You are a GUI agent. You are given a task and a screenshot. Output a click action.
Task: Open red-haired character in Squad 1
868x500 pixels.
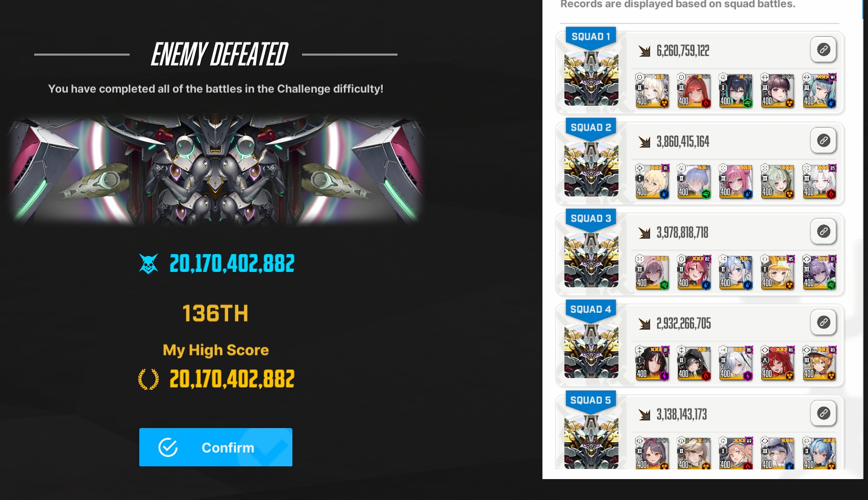pyautogui.click(x=694, y=90)
